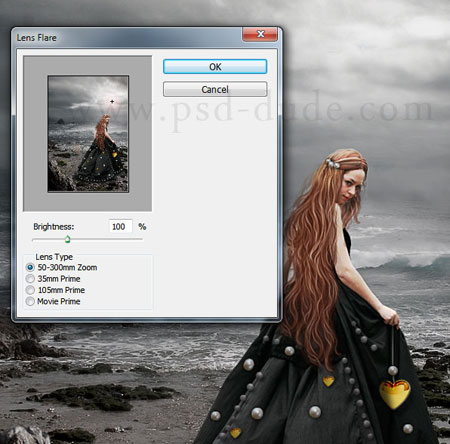Click the Brightness label
The image size is (450, 444).
[x=54, y=227]
